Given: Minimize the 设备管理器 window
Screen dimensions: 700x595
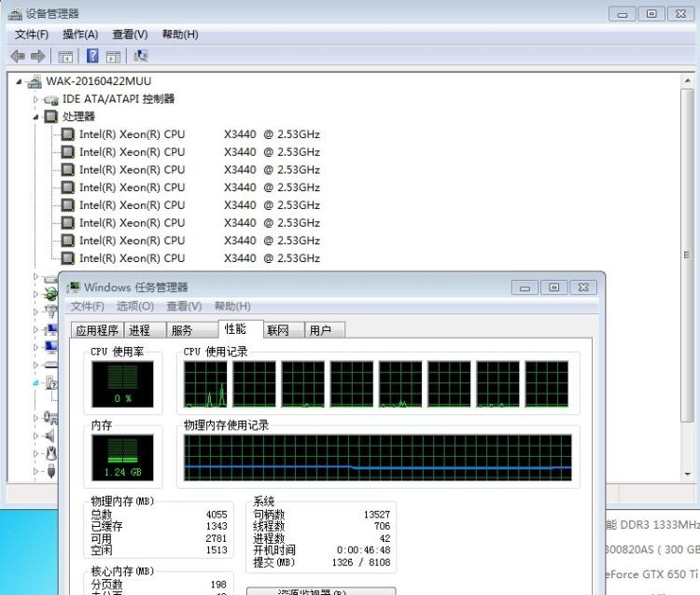Looking at the screenshot, I should pyautogui.click(x=622, y=14).
